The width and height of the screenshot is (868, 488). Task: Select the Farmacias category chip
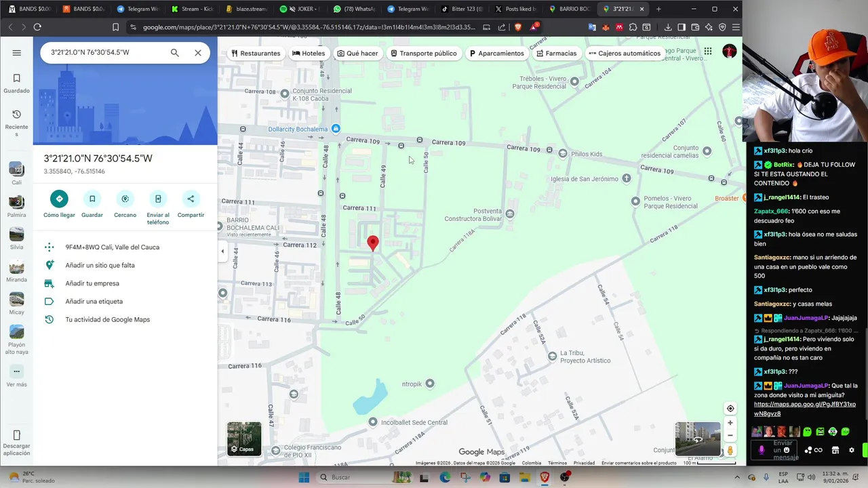click(556, 53)
